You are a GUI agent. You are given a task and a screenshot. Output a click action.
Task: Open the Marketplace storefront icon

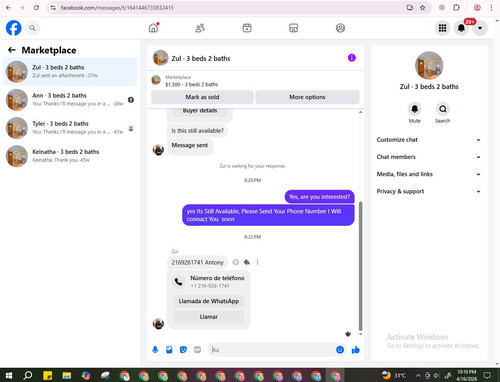(293, 28)
